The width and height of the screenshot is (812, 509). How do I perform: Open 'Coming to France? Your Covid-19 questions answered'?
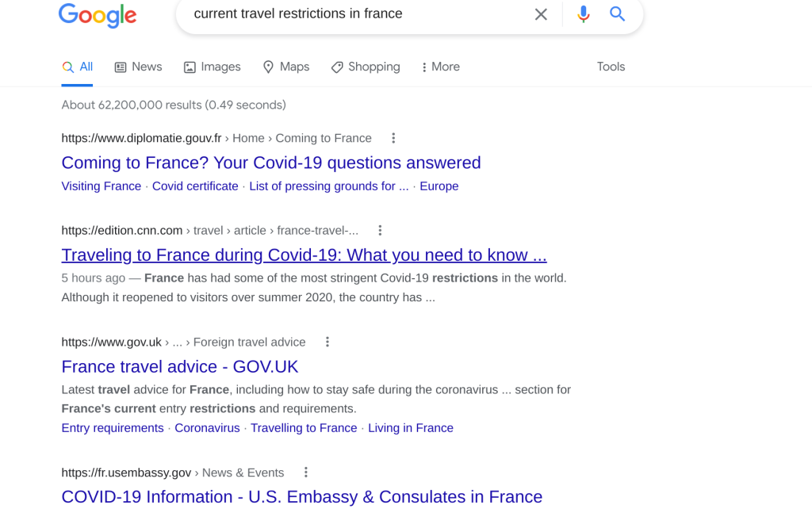tap(271, 163)
